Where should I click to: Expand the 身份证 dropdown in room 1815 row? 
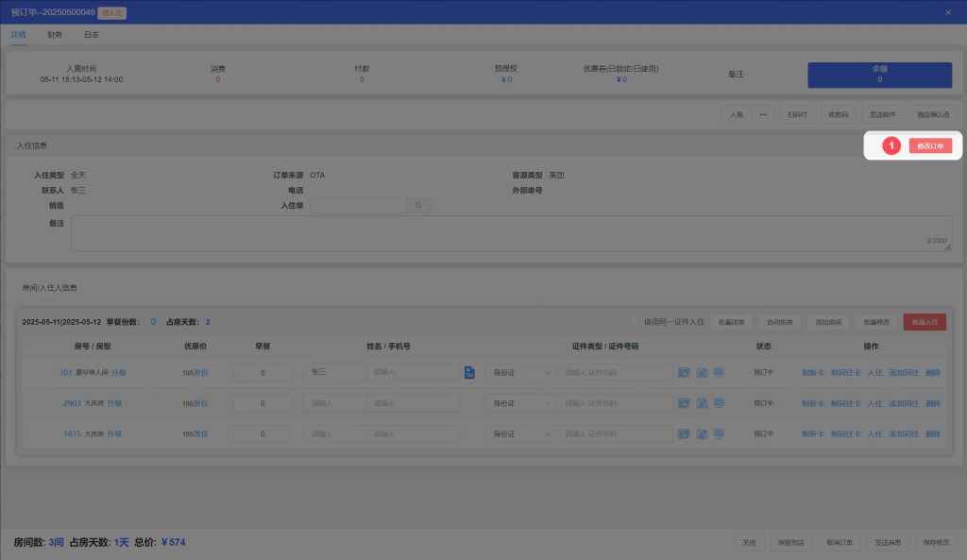[519, 434]
